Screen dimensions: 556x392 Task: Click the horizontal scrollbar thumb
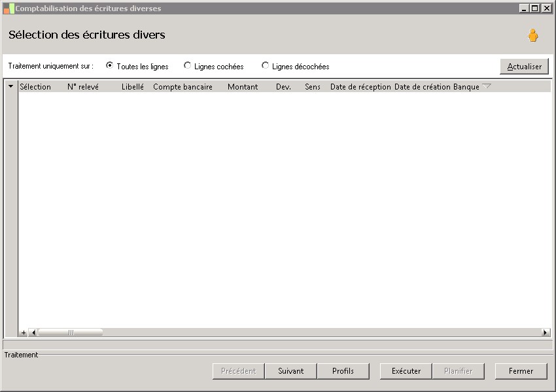pos(71,333)
